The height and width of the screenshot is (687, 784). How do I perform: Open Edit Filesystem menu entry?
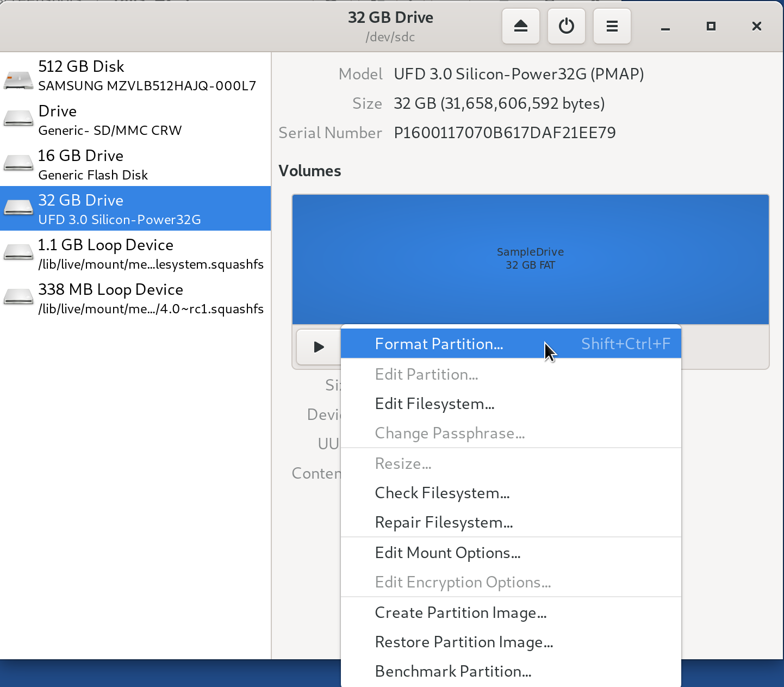(x=434, y=404)
